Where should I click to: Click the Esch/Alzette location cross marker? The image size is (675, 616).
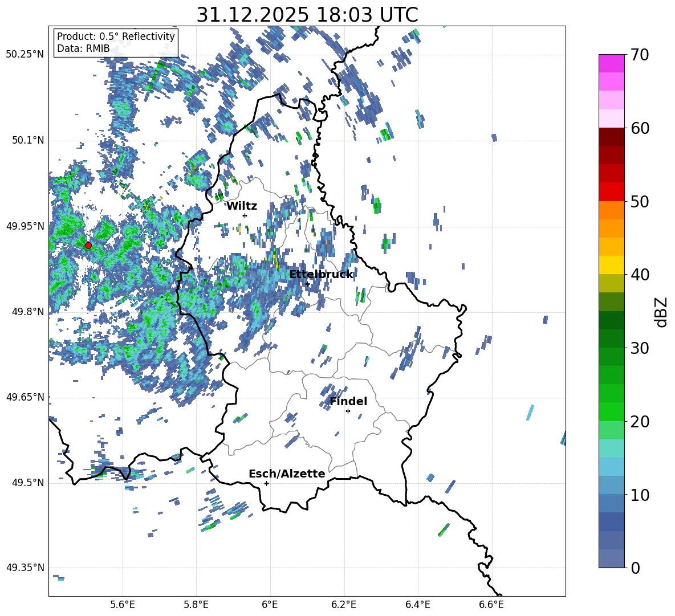tap(266, 483)
